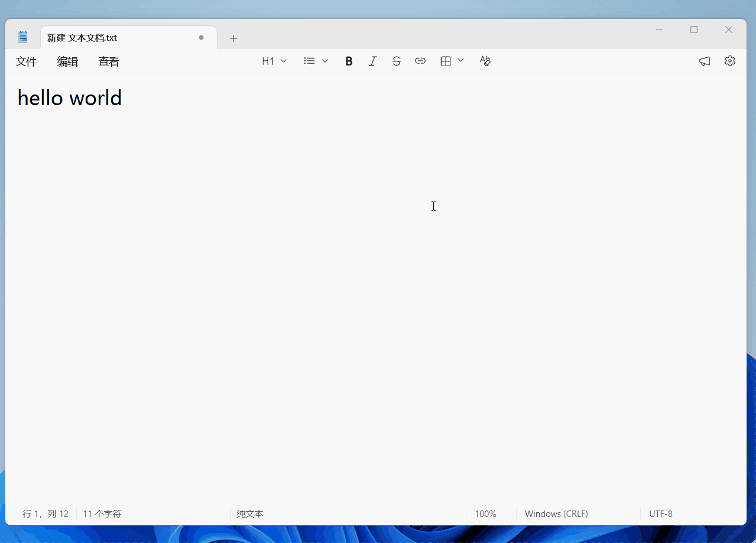This screenshot has width=756, height=543.
Task: Click the UTF-8 encoding indicator
Action: [x=661, y=514]
